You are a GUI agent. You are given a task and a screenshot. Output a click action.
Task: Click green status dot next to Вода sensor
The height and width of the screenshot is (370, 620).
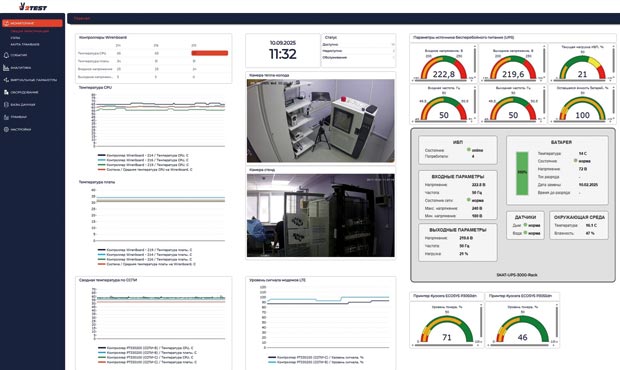pos(525,233)
